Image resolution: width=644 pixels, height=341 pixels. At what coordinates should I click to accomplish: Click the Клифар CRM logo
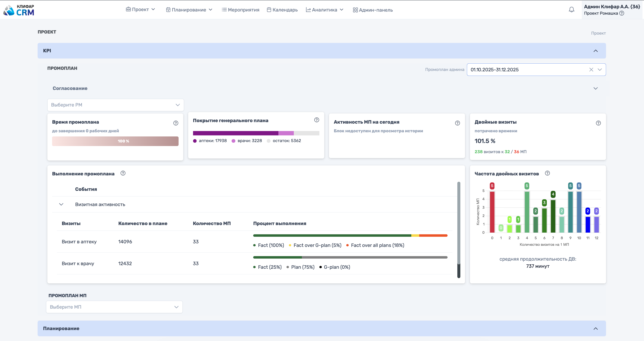pos(19,10)
